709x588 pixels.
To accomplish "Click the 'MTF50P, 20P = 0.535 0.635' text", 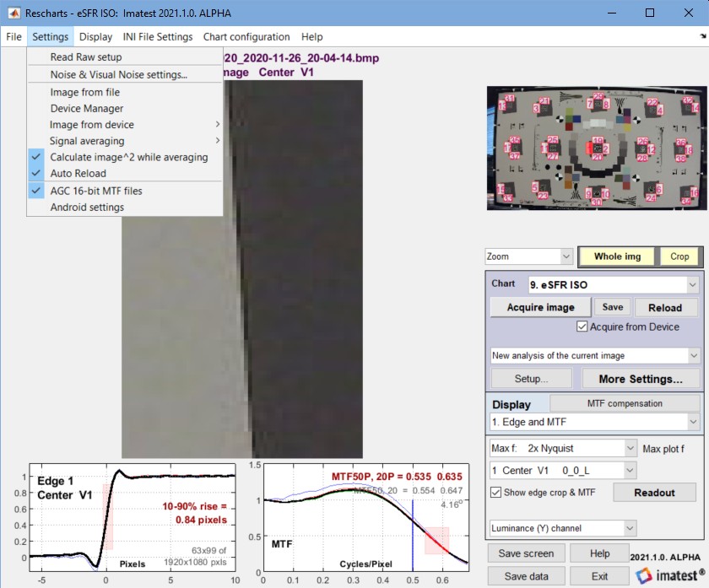I will pos(397,477).
